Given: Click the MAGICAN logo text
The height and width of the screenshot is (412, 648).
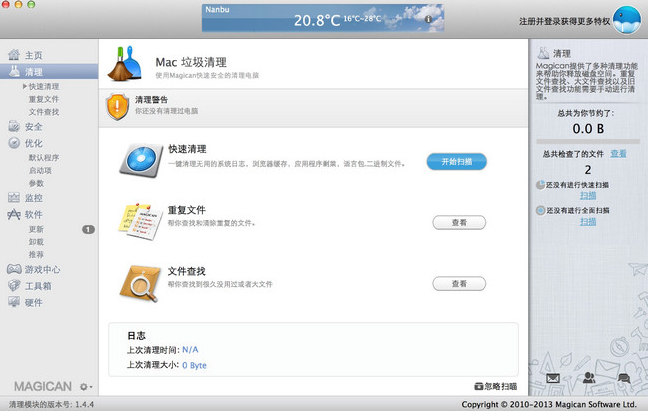Looking at the screenshot, I should (x=43, y=386).
